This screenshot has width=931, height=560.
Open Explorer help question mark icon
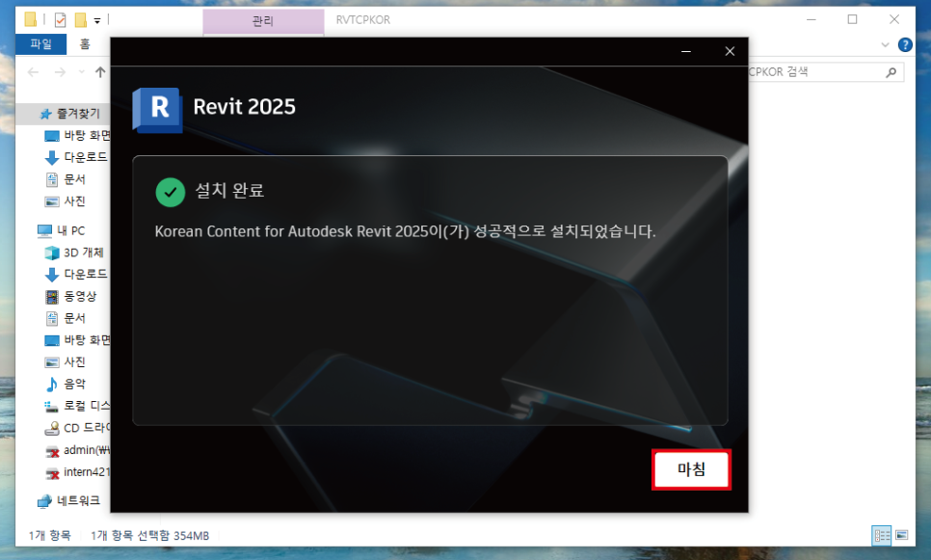(905, 44)
